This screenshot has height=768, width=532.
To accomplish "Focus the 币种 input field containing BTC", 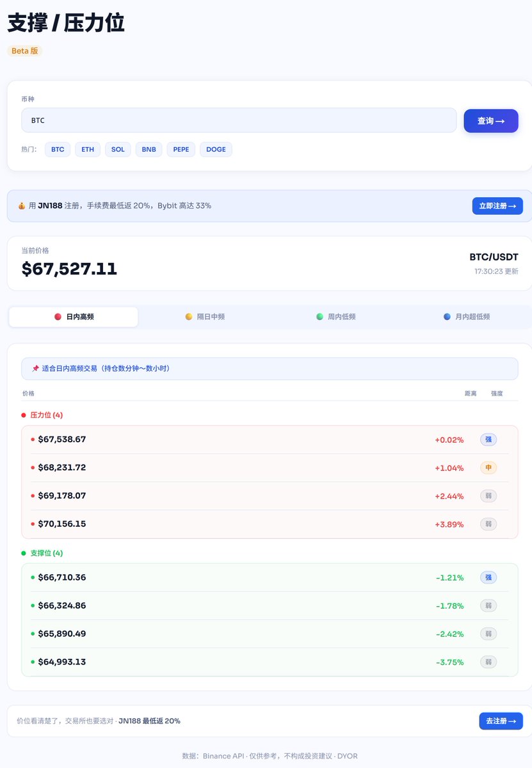I will point(238,120).
